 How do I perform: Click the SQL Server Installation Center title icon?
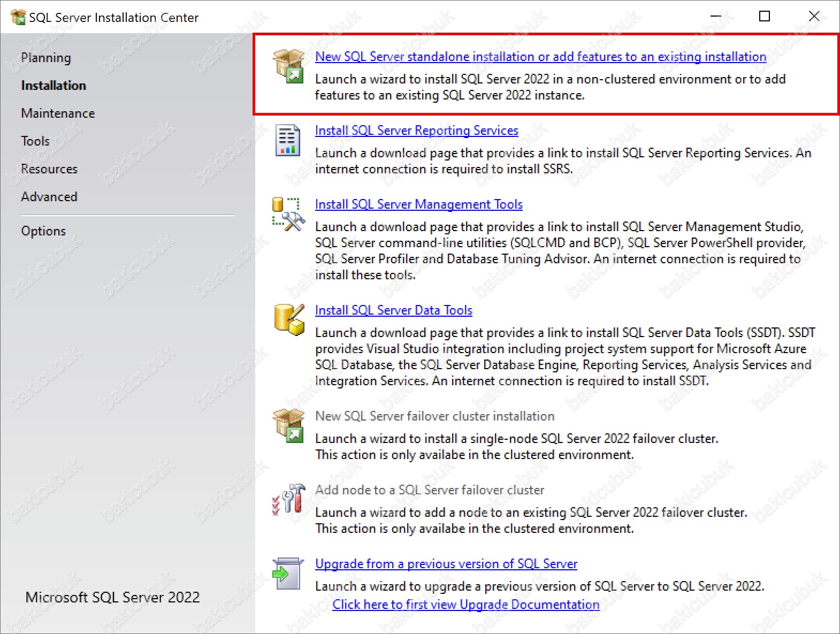point(18,17)
